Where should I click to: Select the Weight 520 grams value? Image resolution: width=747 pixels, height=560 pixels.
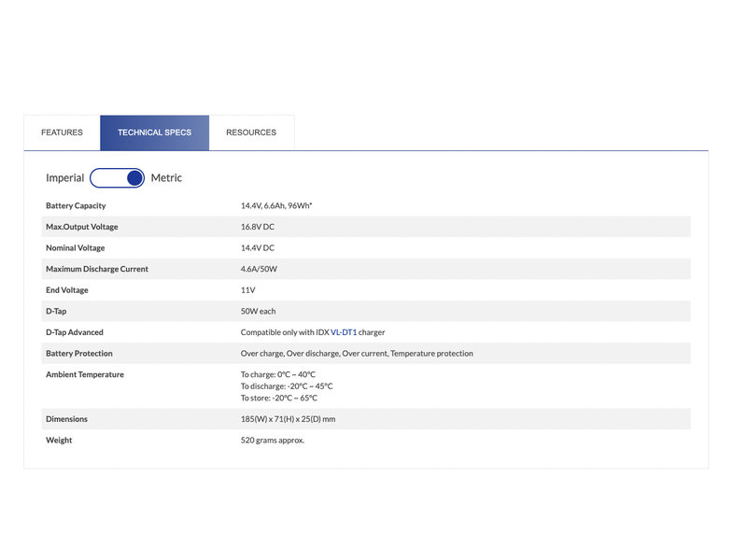coord(273,441)
